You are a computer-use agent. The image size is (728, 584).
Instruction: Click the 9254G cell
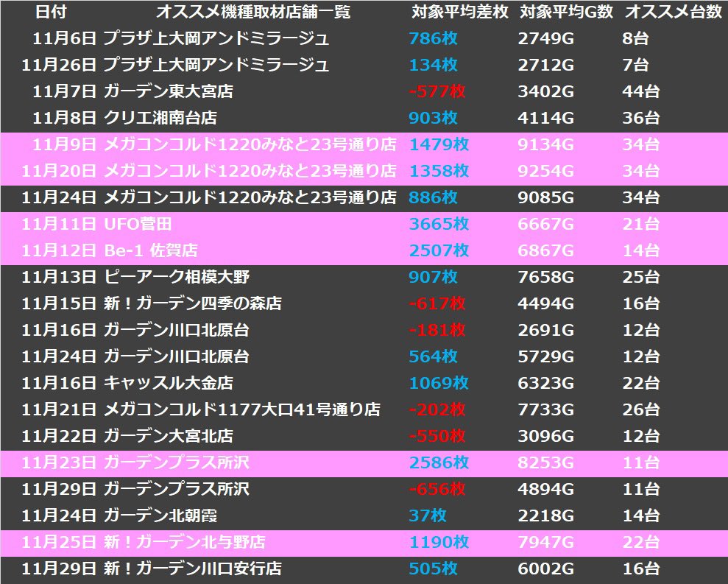546,171
